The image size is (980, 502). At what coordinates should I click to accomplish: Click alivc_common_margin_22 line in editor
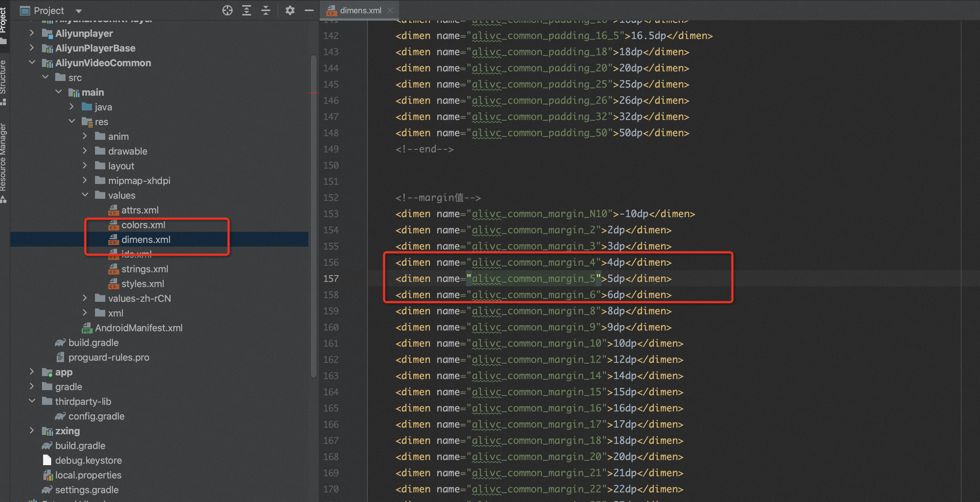pos(539,489)
